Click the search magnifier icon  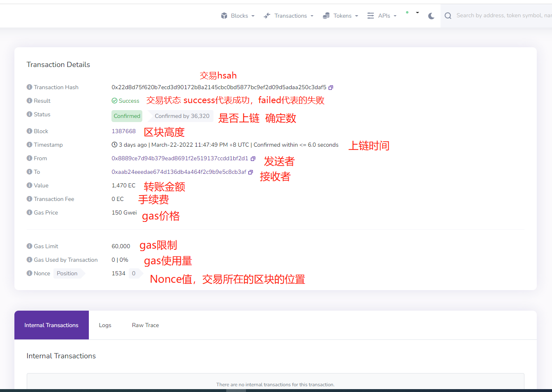tap(448, 16)
